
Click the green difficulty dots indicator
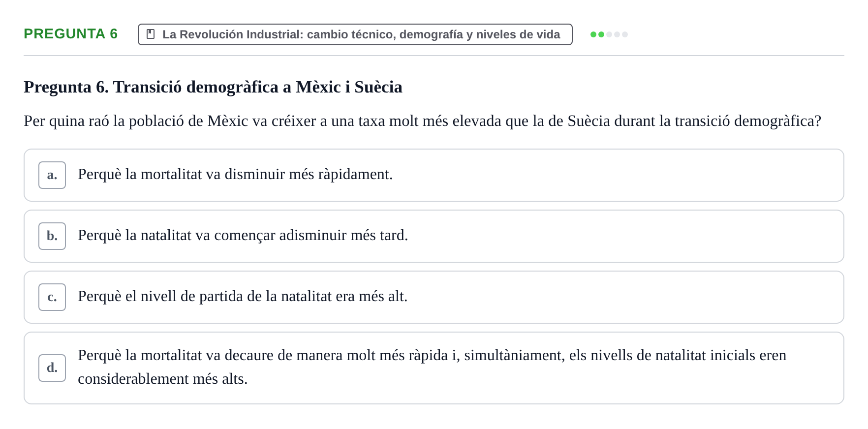[609, 34]
